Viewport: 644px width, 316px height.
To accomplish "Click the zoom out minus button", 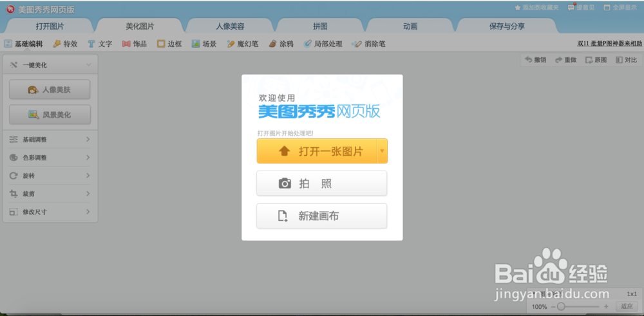I will click(x=553, y=306).
